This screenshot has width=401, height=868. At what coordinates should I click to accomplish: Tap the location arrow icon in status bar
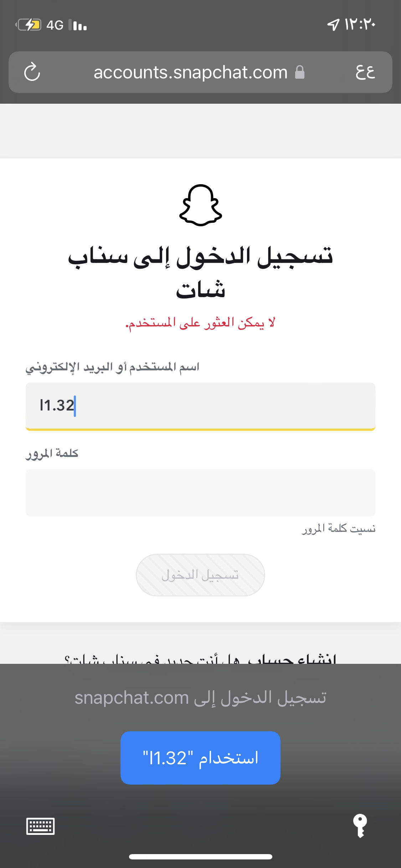click(333, 25)
